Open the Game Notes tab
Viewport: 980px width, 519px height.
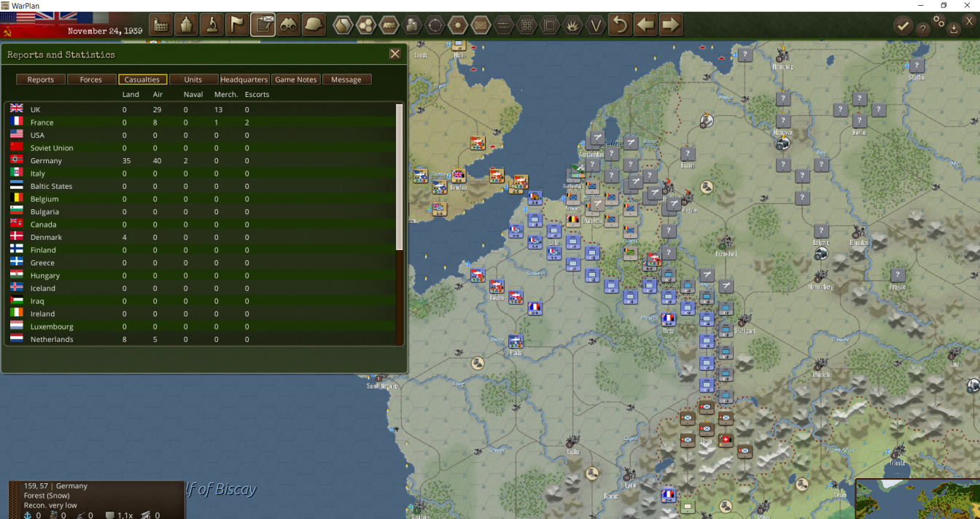pos(296,79)
